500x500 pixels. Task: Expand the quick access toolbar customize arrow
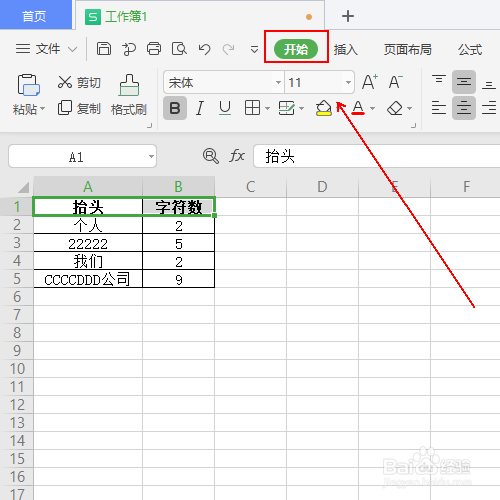coord(254,49)
